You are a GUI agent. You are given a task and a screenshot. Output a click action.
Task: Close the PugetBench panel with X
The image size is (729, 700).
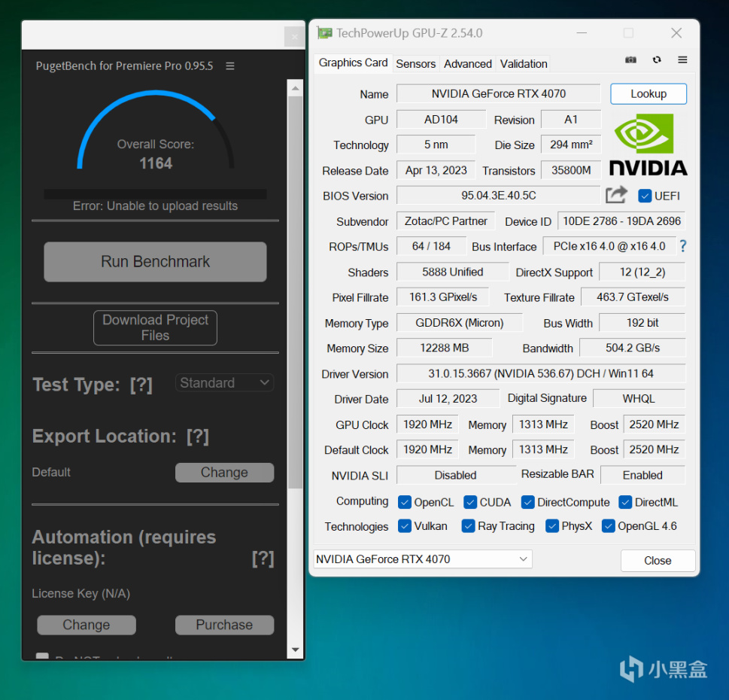(294, 37)
